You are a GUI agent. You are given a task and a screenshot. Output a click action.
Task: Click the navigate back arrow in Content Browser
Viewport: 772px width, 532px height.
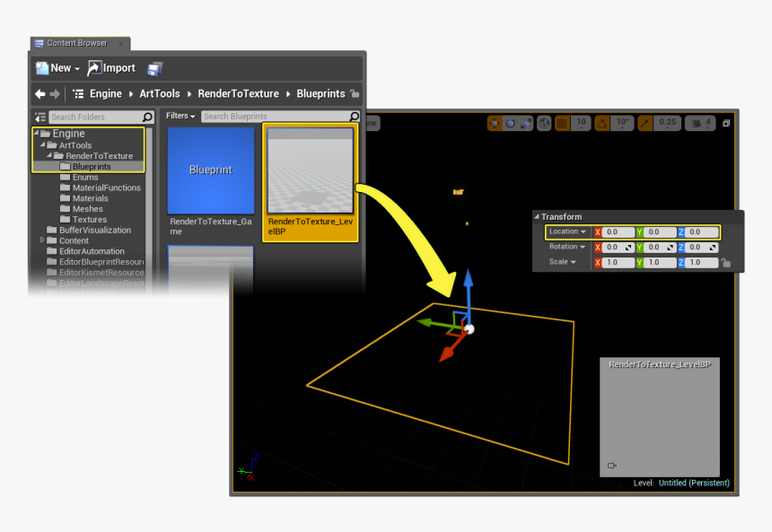pos(39,93)
